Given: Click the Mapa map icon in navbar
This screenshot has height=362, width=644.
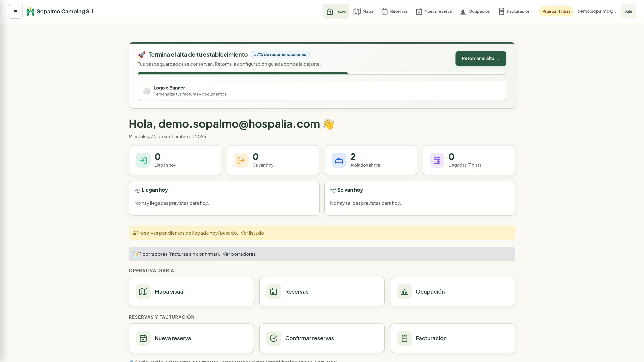Looking at the screenshot, I should pyautogui.click(x=357, y=12).
